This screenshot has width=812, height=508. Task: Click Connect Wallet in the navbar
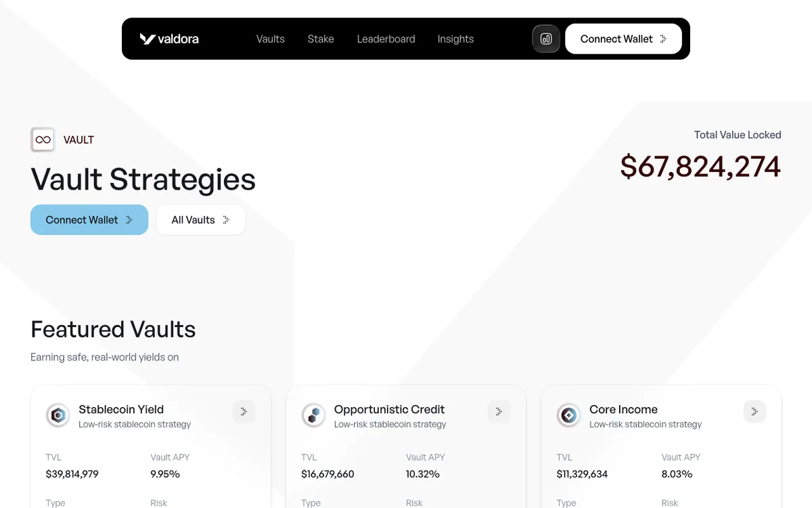pos(623,39)
